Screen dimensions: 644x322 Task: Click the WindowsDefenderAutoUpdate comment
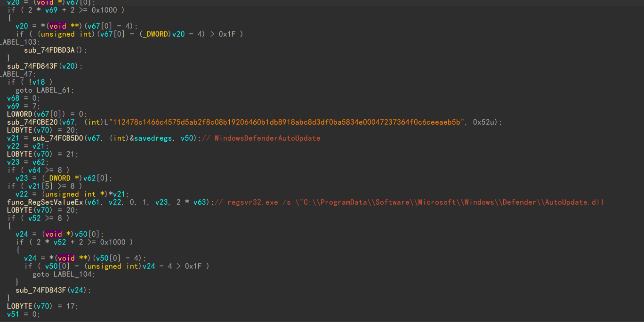coord(267,138)
